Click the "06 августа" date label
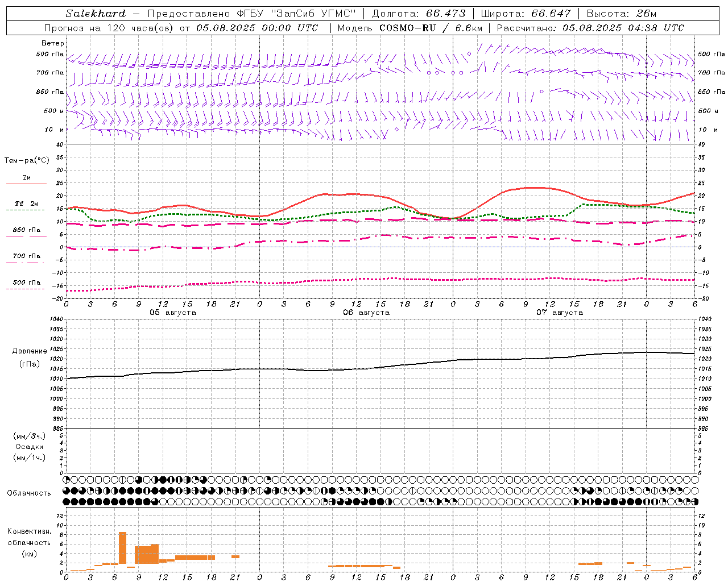This screenshot has height=582, width=728. tap(366, 313)
